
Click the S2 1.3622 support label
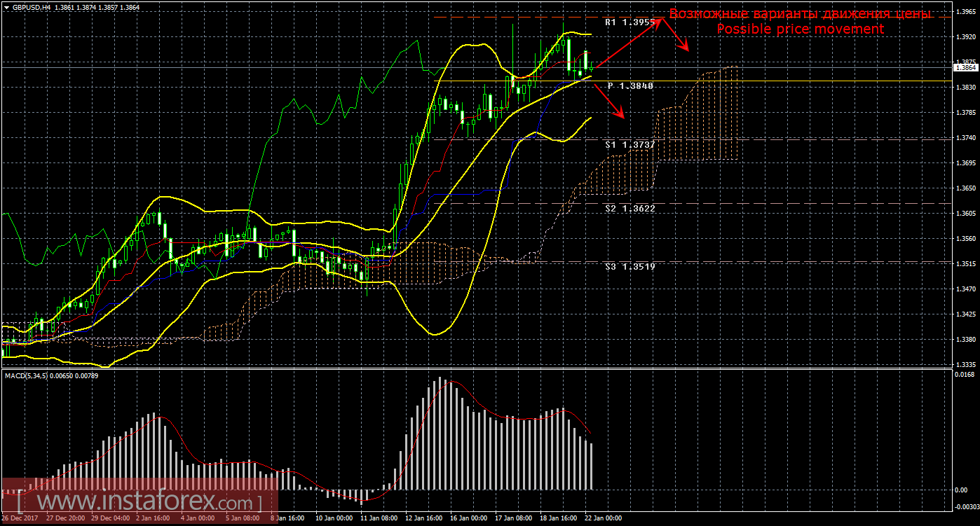(630, 209)
